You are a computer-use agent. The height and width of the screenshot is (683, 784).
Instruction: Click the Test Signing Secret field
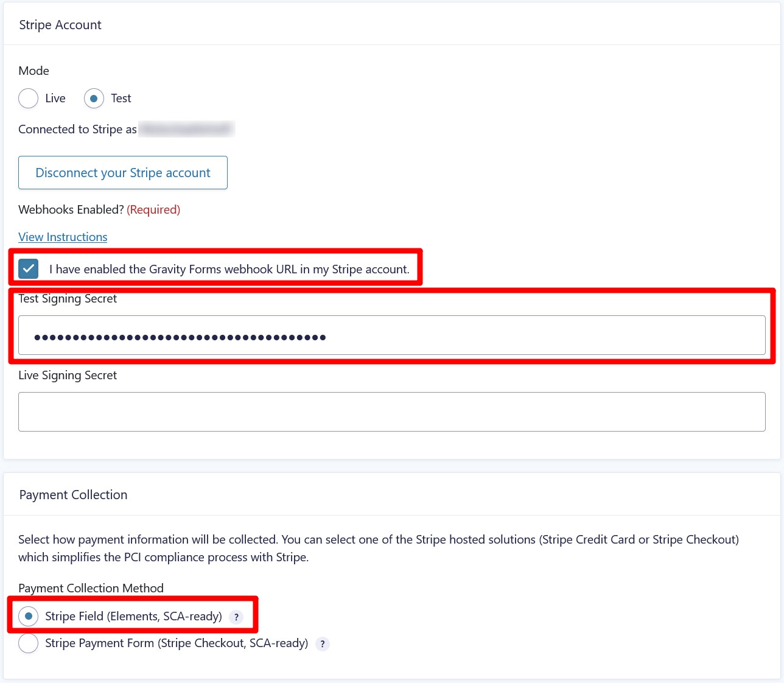391,335
